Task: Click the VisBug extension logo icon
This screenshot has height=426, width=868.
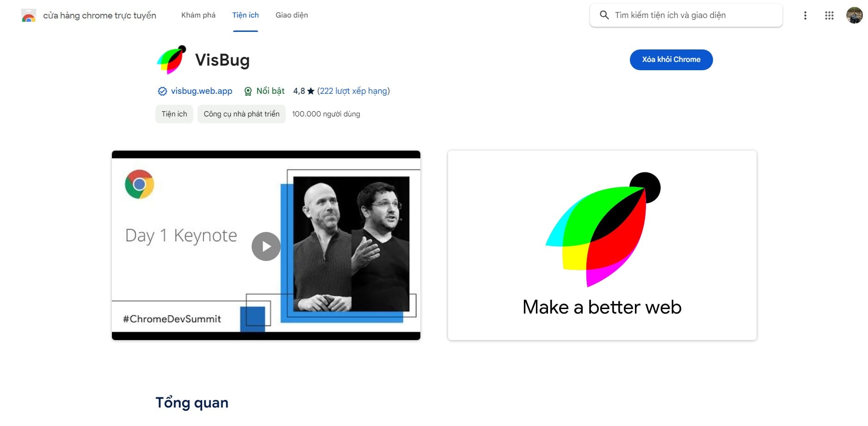Action: point(172,60)
